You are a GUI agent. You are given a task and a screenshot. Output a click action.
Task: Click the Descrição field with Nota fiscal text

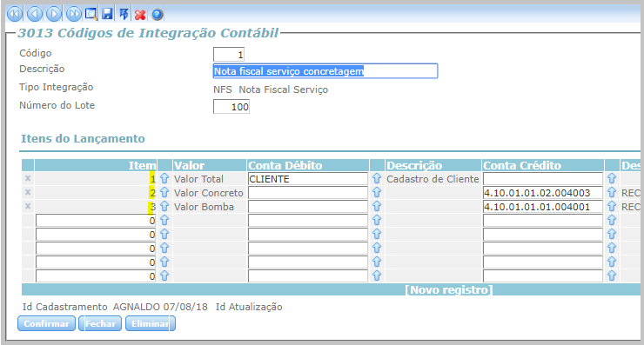point(325,71)
